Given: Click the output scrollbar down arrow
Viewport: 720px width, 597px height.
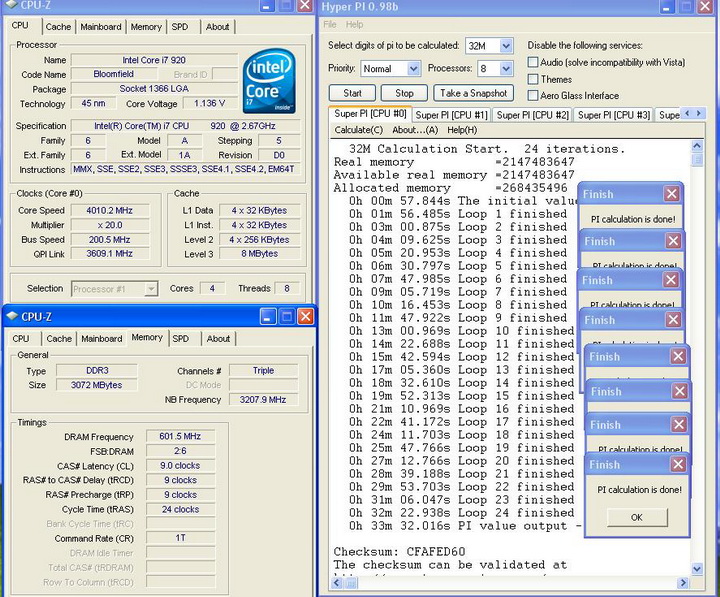Looking at the screenshot, I should (x=697, y=569).
